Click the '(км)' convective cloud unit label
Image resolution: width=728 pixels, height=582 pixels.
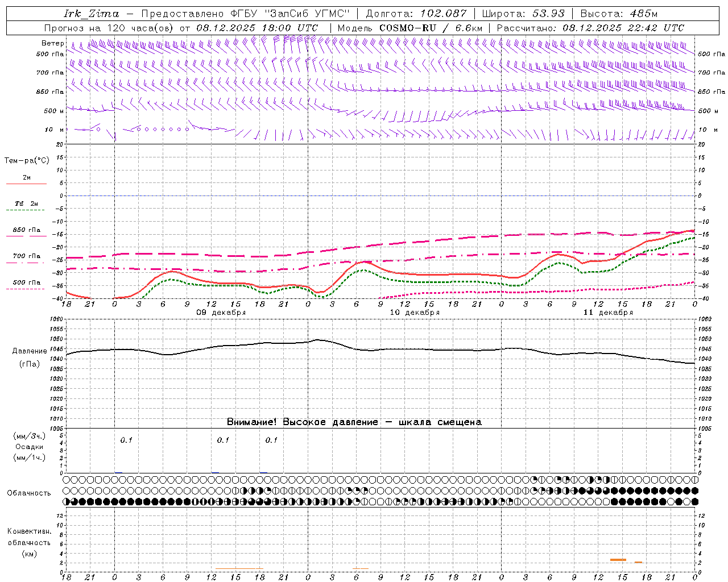pos(29,554)
